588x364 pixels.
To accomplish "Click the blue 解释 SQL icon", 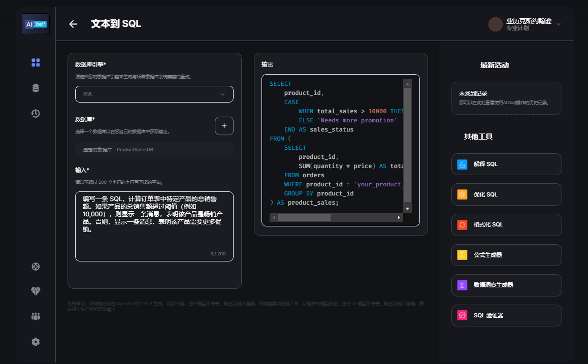I will pyautogui.click(x=463, y=164).
